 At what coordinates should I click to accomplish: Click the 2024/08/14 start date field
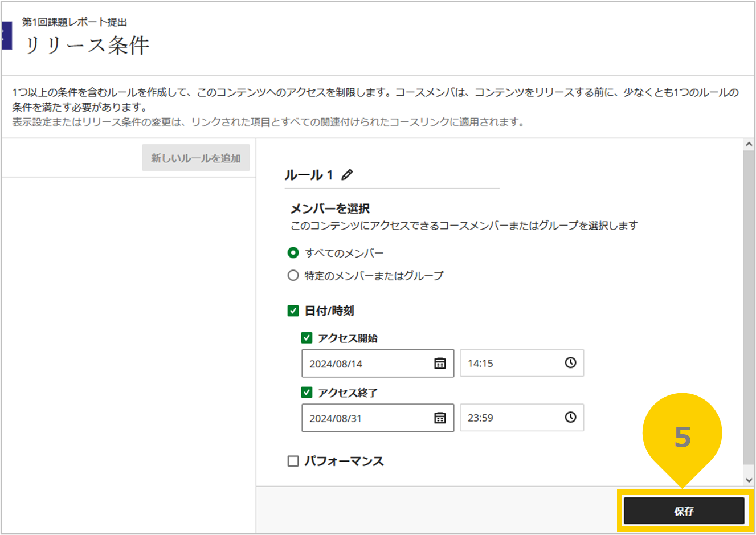(378, 364)
